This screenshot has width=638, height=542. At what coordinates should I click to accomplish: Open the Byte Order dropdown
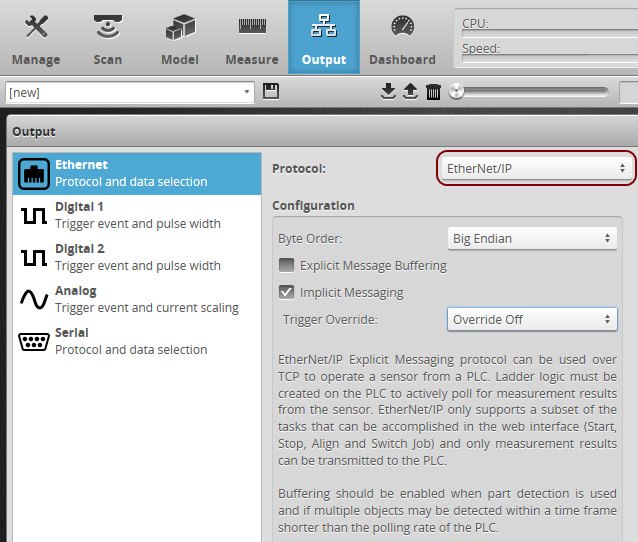point(532,238)
